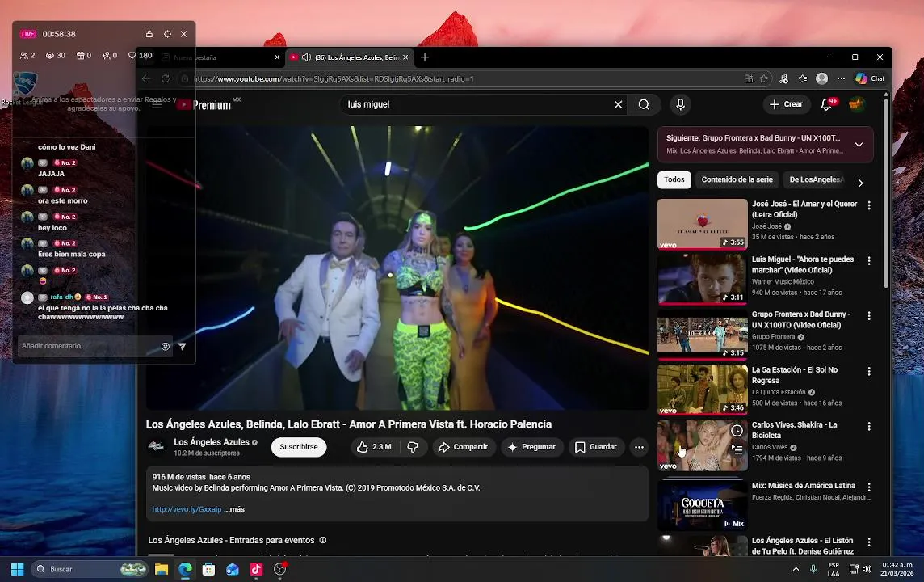Add La Bicicleta to queue icon

point(737,449)
